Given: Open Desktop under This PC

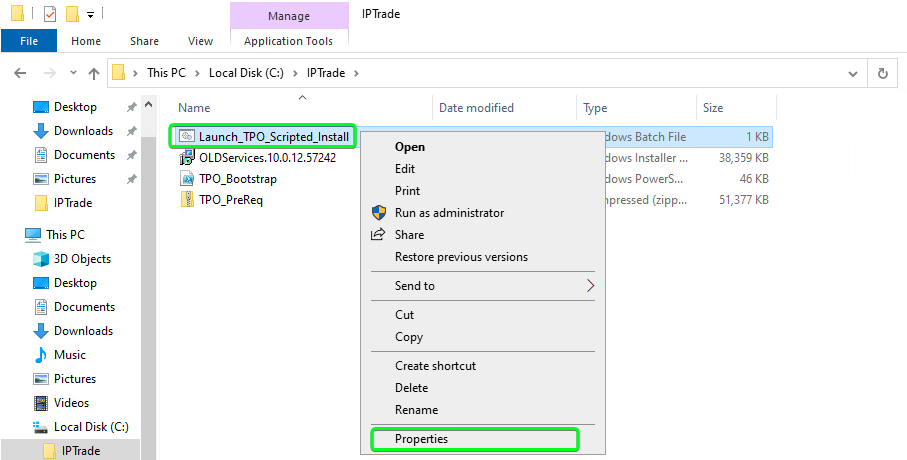Looking at the screenshot, I should [75, 283].
